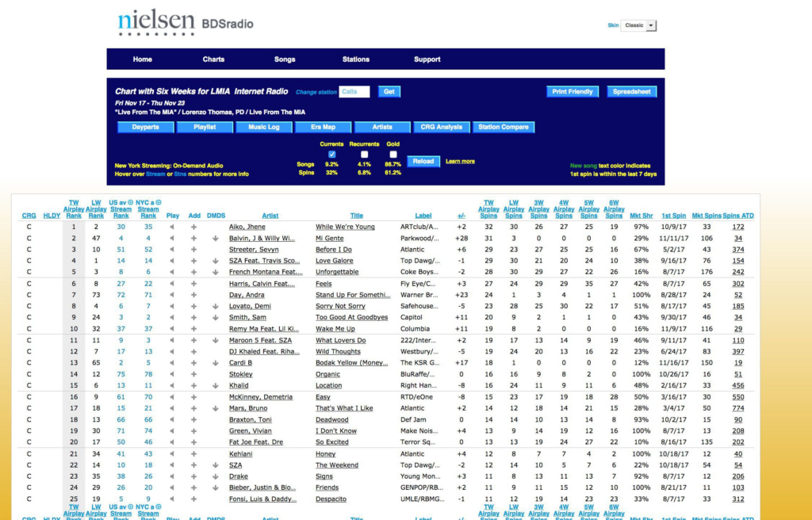Add Wake Me Up using the plus icon

(193, 329)
